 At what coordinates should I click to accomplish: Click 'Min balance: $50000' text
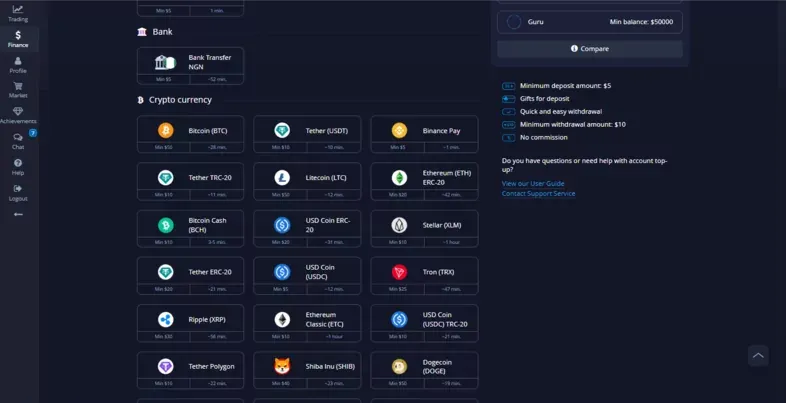(641, 22)
